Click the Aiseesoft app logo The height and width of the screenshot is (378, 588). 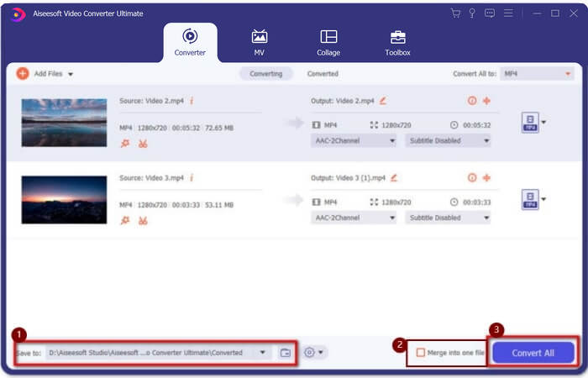[18, 14]
